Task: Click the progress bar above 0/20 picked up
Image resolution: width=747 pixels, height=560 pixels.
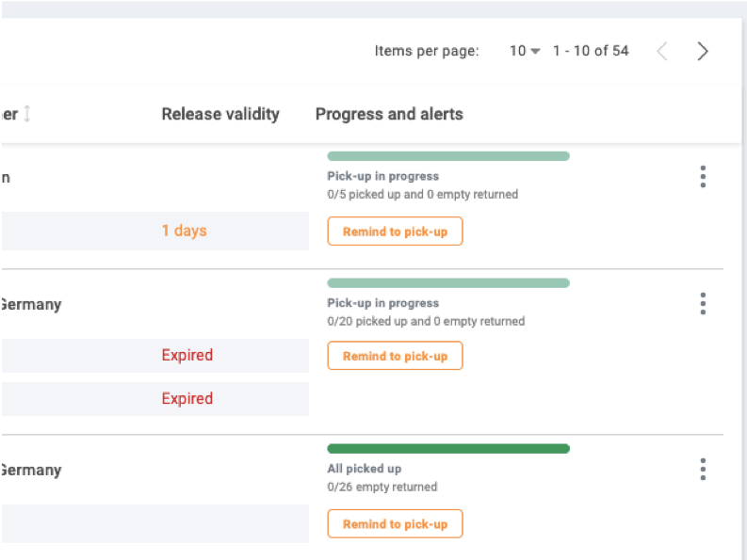Action: pyautogui.click(x=448, y=283)
